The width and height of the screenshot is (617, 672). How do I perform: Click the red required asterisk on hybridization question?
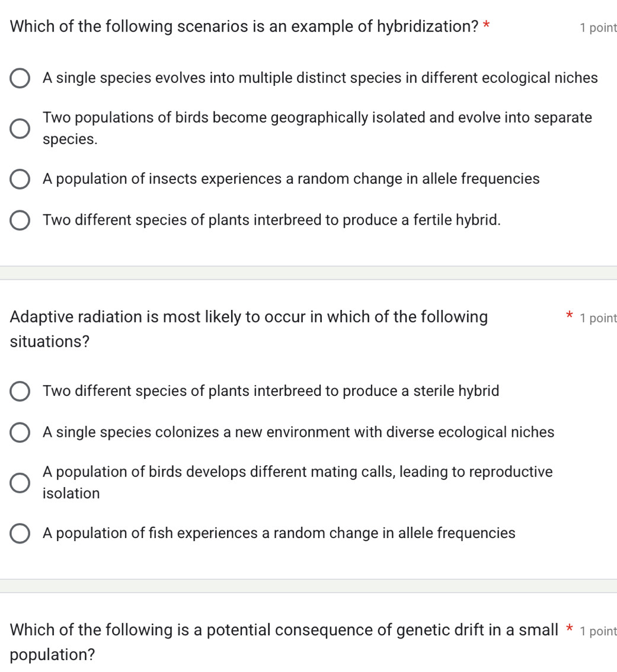[x=487, y=25]
